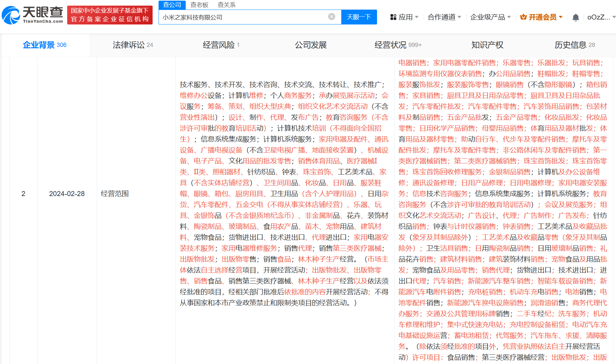This screenshot has width=616, height=364.
Task: Click the company name search field
Action: 243,17
